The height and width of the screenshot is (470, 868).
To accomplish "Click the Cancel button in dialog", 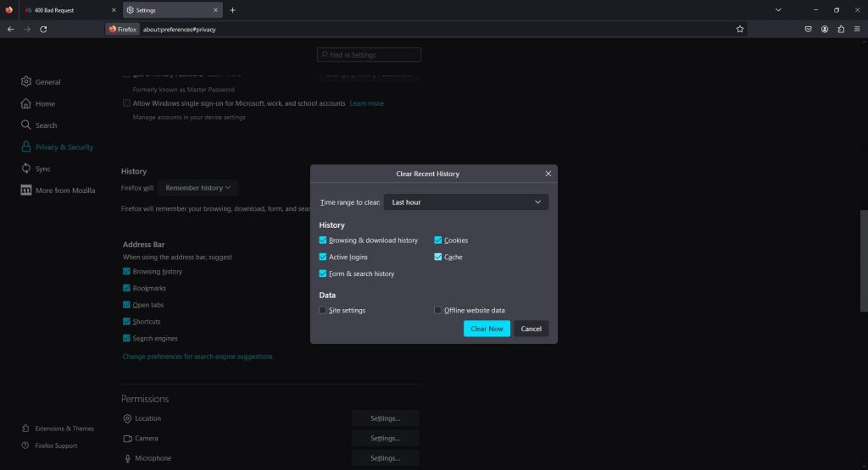I will click(531, 329).
